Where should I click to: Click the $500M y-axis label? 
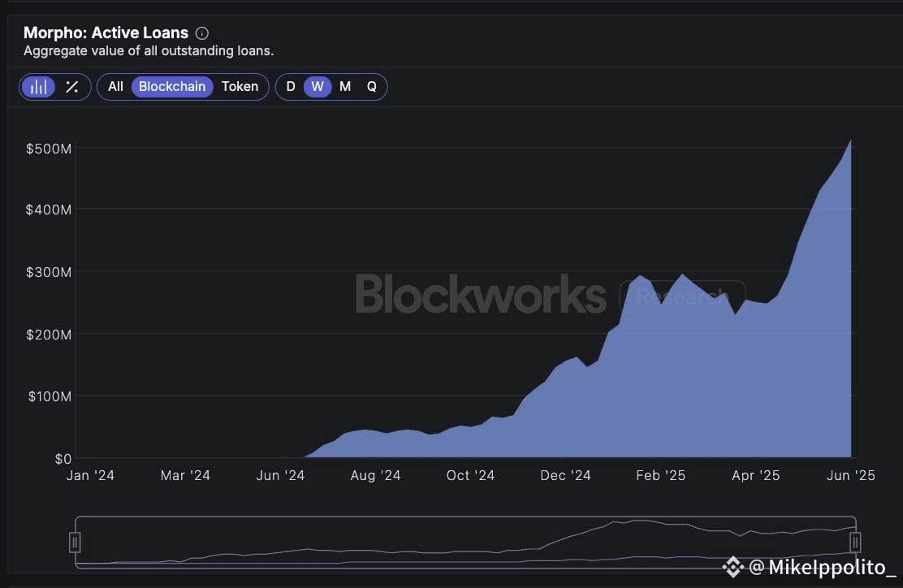coord(49,149)
